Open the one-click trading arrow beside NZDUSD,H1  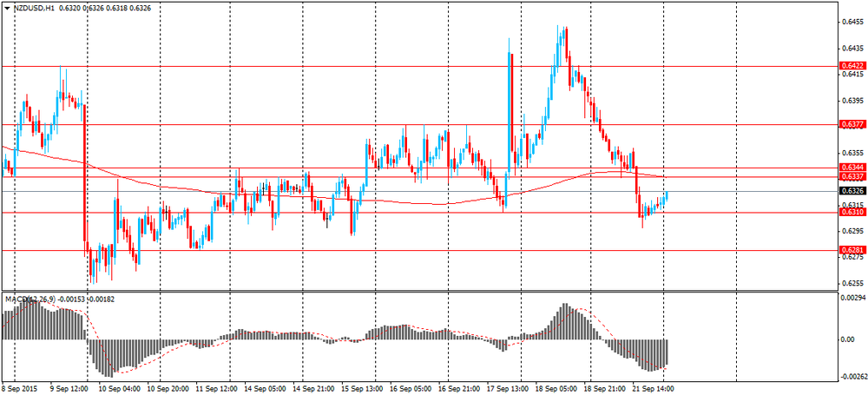point(8,8)
